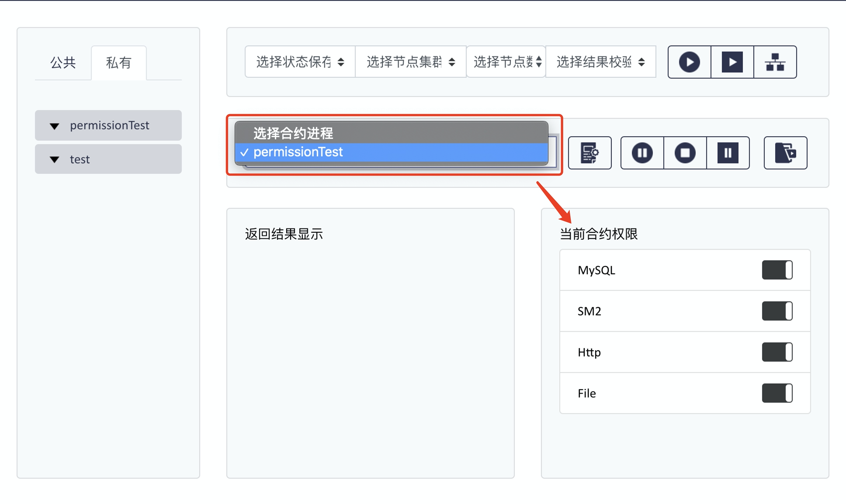
Task: Click the circular stop icon
Action: [685, 153]
